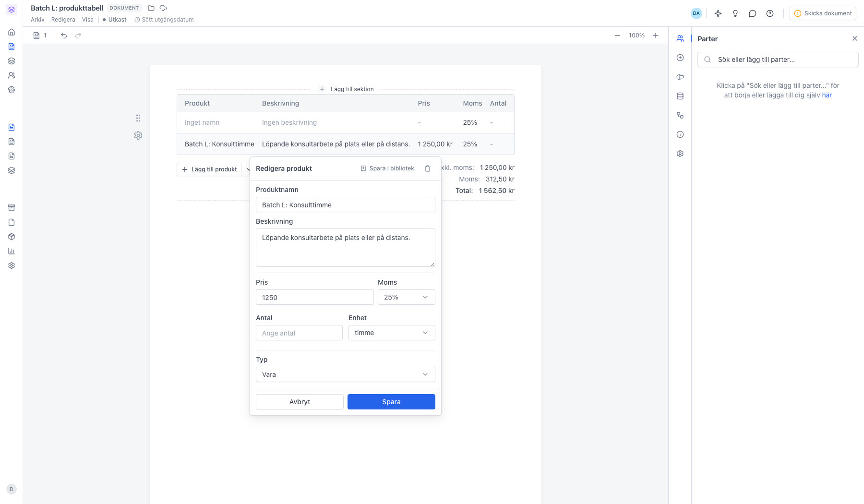Open the info icon in right rail
The height and width of the screenshot is (504, 864).
[x=680, y=134]
